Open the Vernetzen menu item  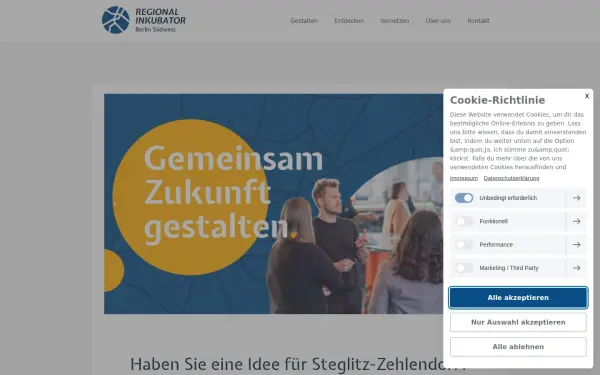(395, 21)
